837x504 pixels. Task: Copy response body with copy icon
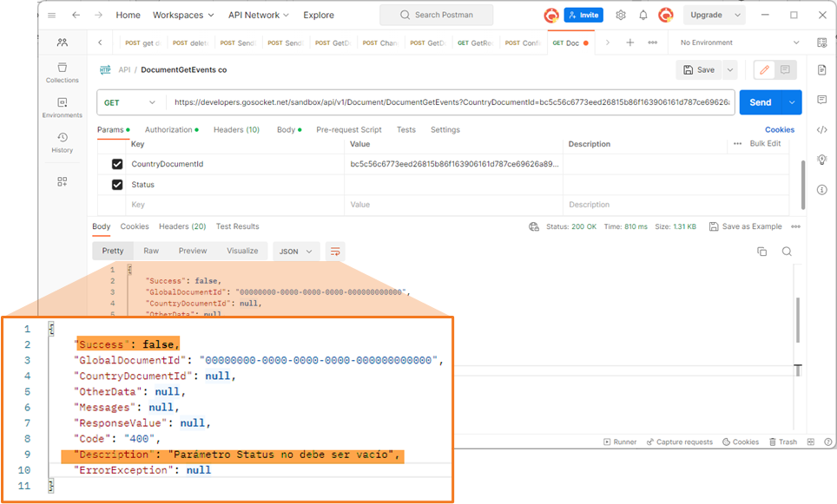(761, 252)
